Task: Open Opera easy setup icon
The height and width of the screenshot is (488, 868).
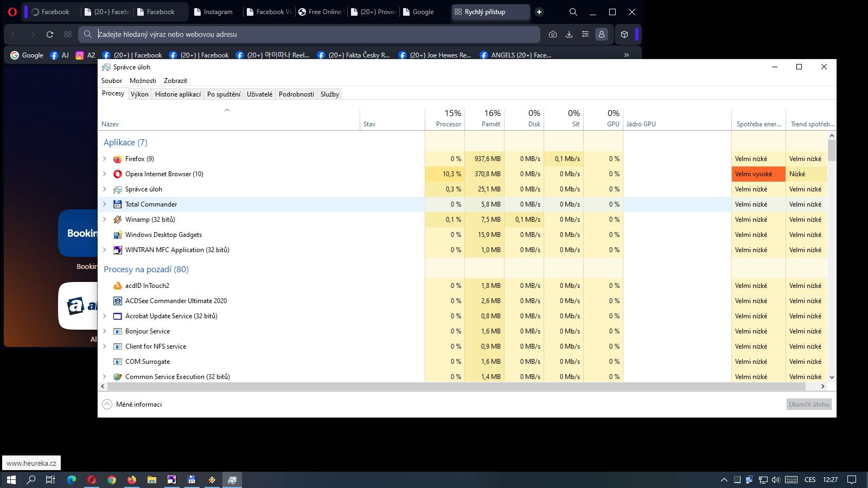Action: click(585, 34)
